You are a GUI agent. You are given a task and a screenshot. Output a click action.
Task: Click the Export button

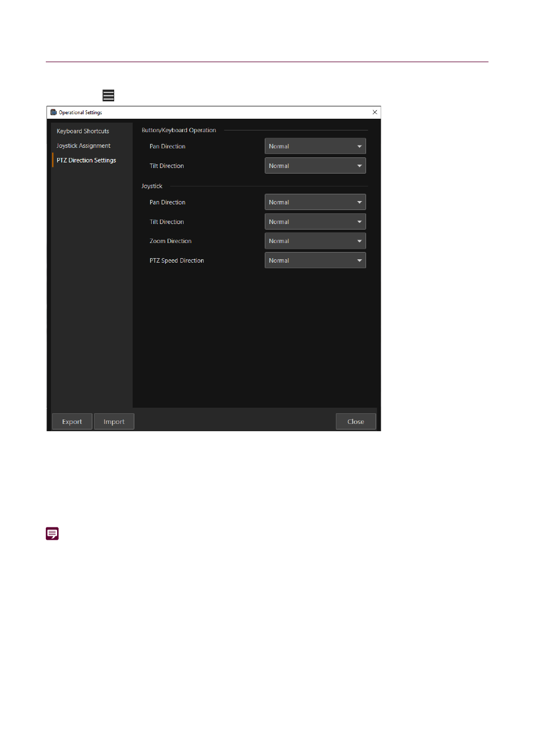[72, 422]
